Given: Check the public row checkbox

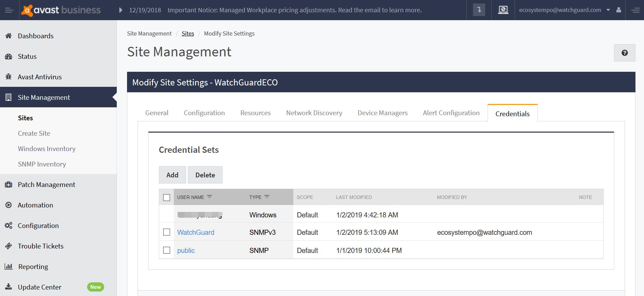Looking at the screenshot, I should [x=167, y=250].
